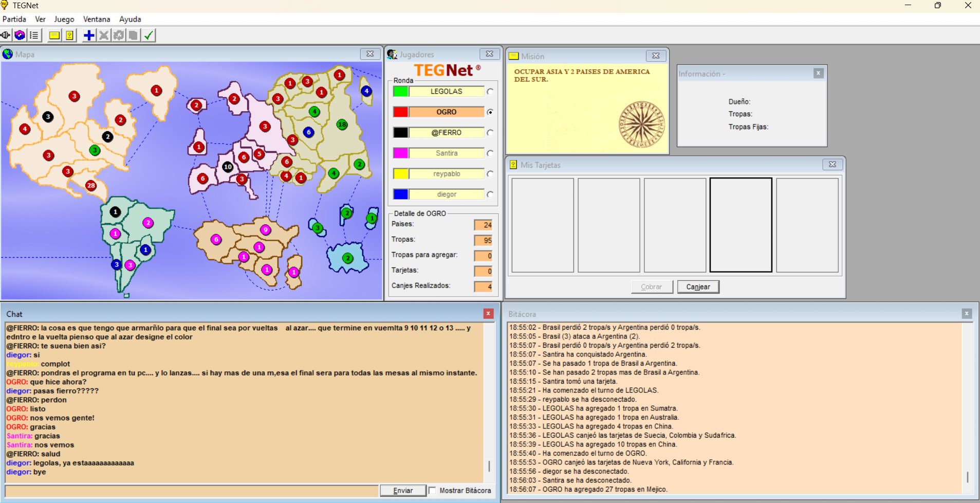Click the plug connect icon in toolbar
The image size is (980, 503).
coord(6,35)
